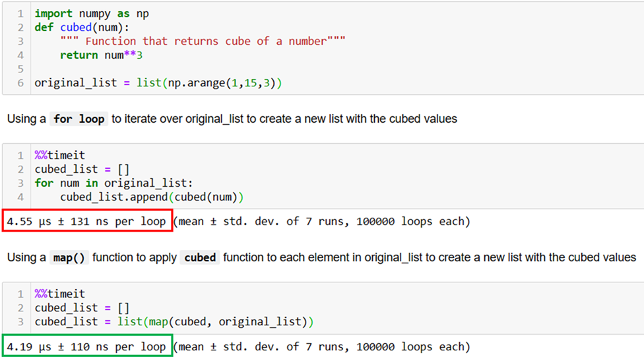644x359 pixels.
Task: Click the 'import numpy as np' code line
Action: 92,14
